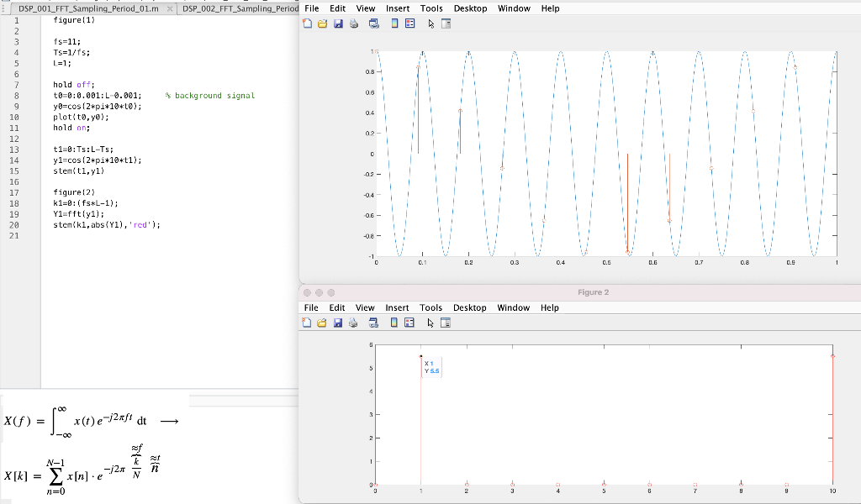Click code line 'stem(t1,y1)'
Image resolution: width=861 pixels, height=504 pixels.
[78, 171]
